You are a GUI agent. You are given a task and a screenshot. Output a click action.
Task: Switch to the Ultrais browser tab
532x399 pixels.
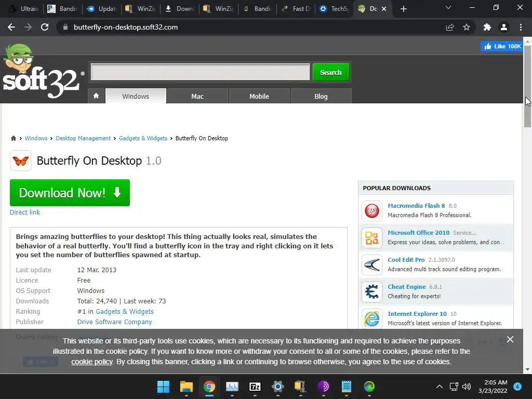pyautogui.click(x=24, y=9)
